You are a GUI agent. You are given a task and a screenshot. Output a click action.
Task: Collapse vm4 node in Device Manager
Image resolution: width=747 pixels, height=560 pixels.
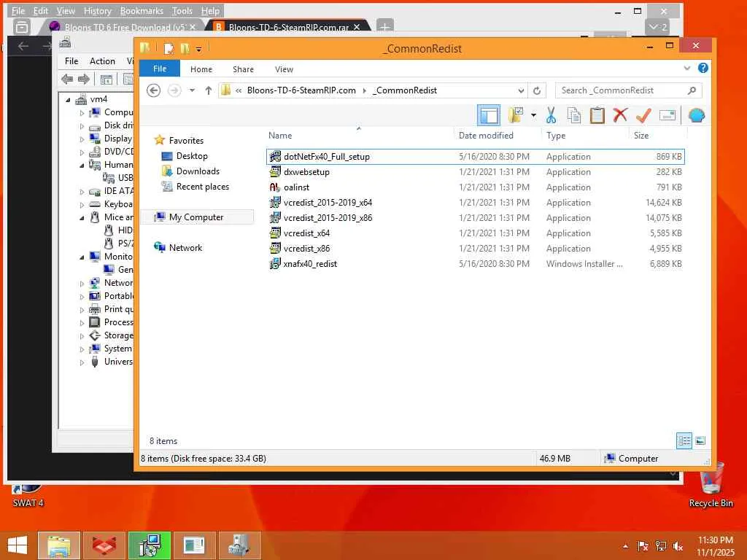point(68,99)
